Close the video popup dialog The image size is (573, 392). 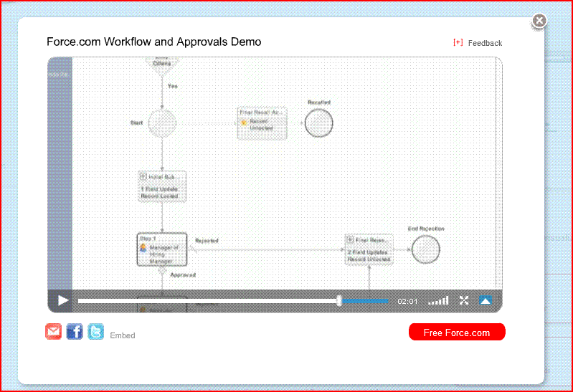(540, 21)
